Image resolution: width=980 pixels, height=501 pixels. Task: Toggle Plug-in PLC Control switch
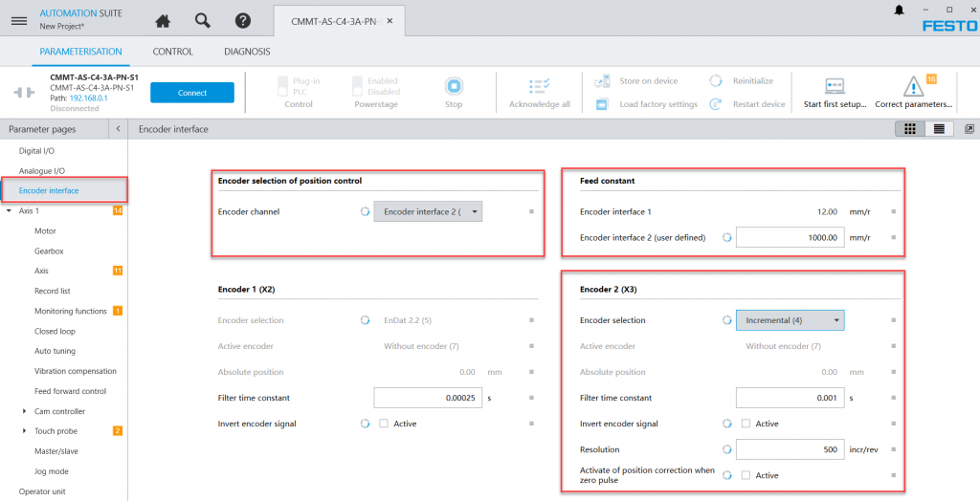click(282, 86)
